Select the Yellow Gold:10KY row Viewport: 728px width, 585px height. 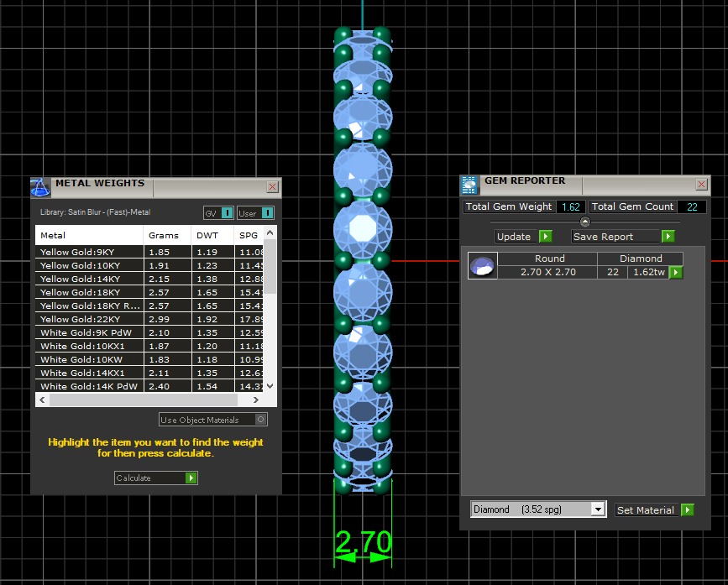149,265
